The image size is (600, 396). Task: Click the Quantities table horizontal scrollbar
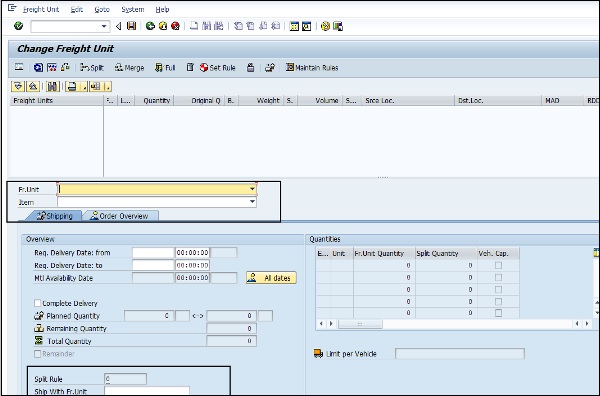[x=453, y=324]
